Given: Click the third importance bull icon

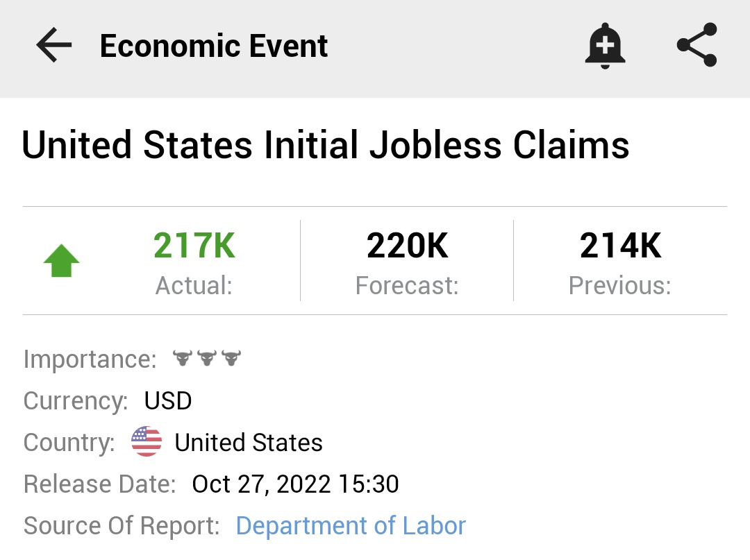Looking at the screenshot, I should click(231, 359).
